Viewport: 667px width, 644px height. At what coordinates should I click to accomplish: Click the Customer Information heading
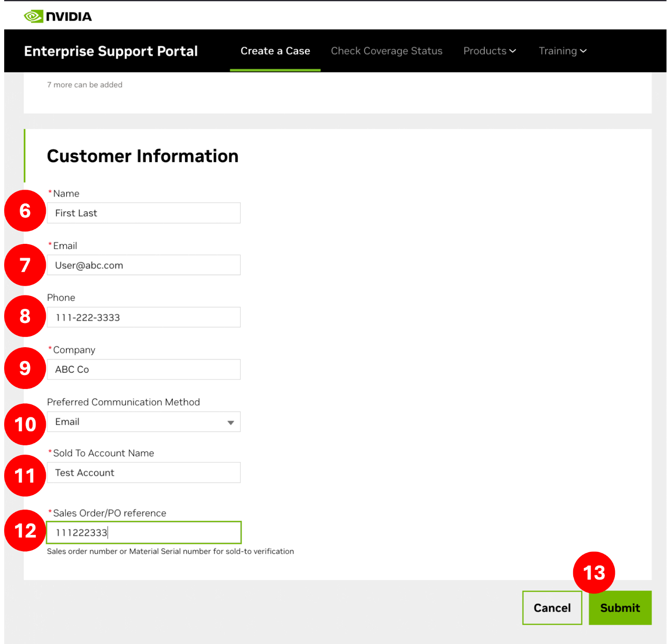tap(143, 156)
